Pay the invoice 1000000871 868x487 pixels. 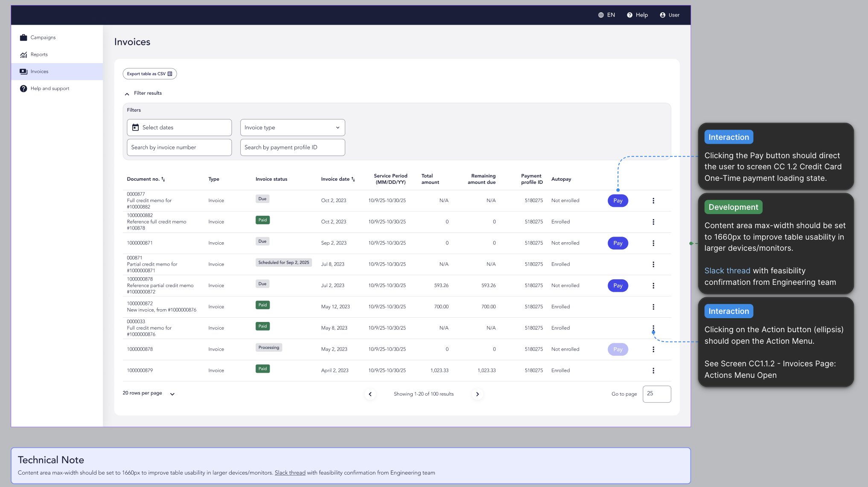[x=618, y=243]
